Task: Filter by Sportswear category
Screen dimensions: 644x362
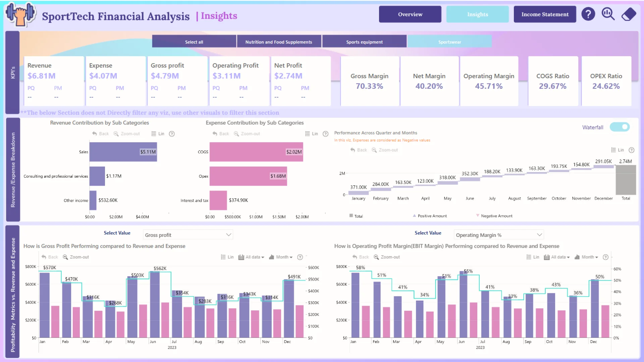Action: 449,42
